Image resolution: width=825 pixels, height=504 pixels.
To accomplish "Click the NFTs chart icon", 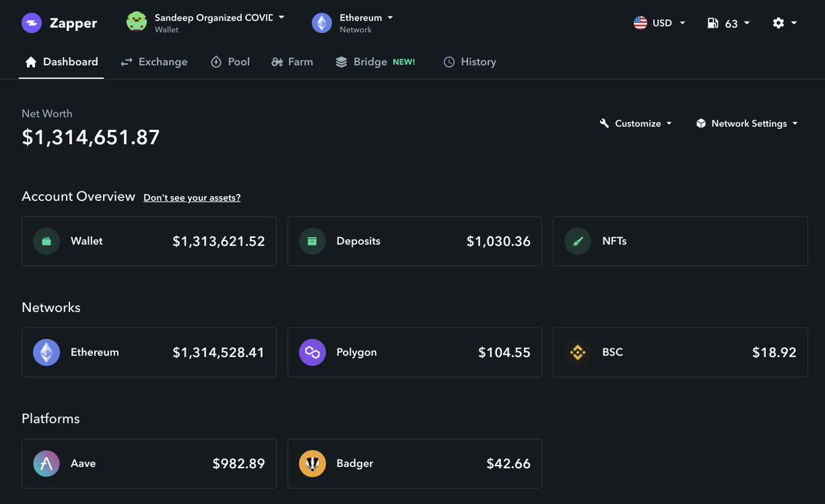I will point(577,241).
